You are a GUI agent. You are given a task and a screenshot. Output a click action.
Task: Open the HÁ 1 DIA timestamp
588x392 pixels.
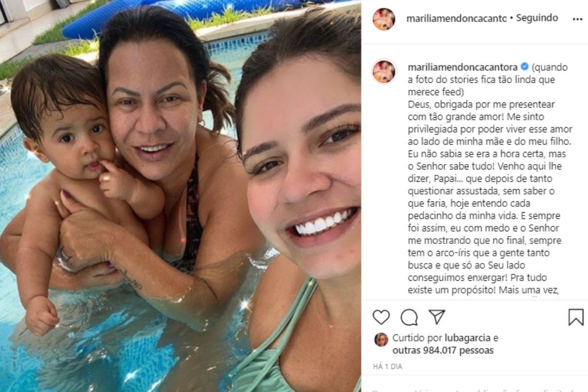388,366
